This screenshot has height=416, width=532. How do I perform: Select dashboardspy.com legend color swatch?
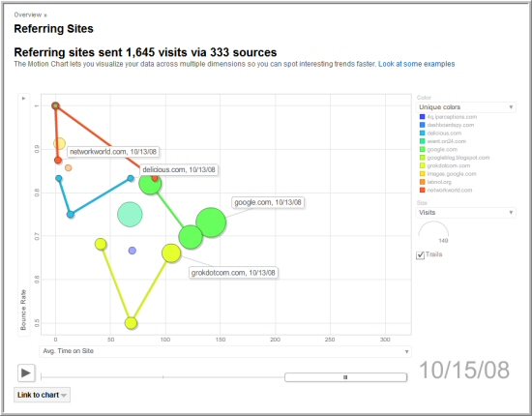pos(422,125)
